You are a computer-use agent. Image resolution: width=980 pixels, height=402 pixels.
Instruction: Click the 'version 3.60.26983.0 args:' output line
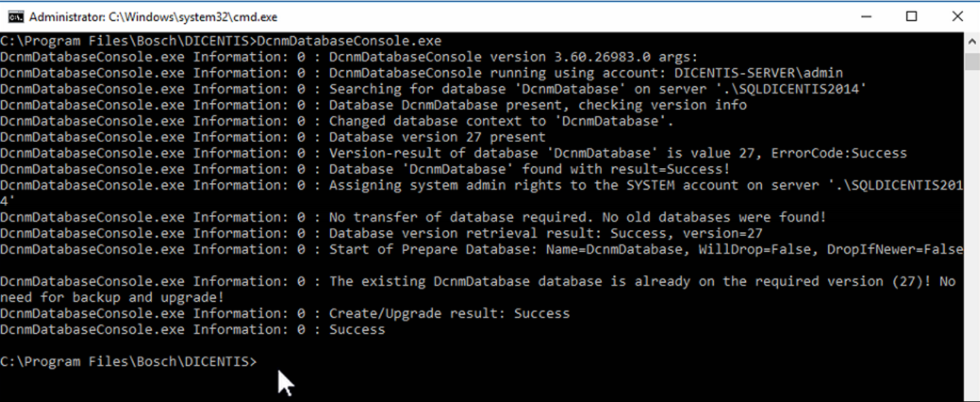(513, 57)
